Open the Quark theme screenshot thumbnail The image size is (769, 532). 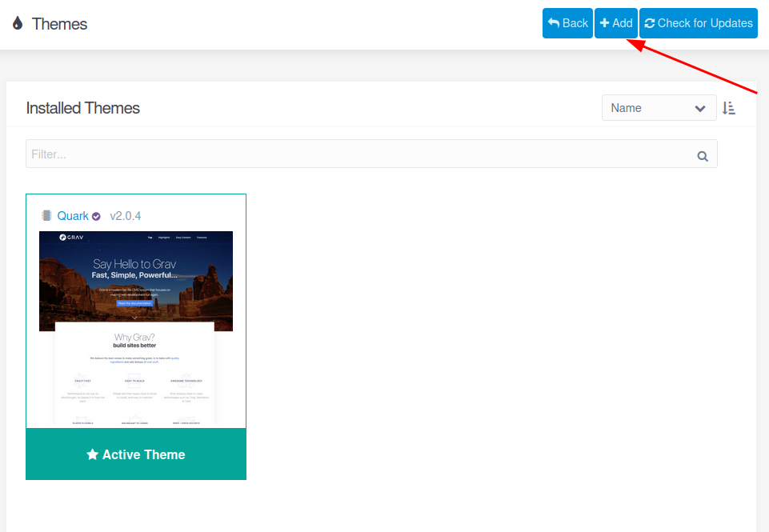click(x=136, y=328)
